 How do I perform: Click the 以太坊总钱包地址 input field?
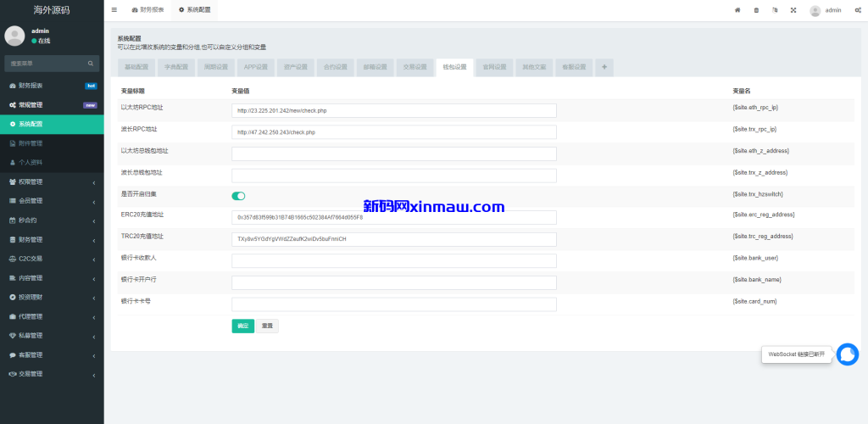click(393, 153)
